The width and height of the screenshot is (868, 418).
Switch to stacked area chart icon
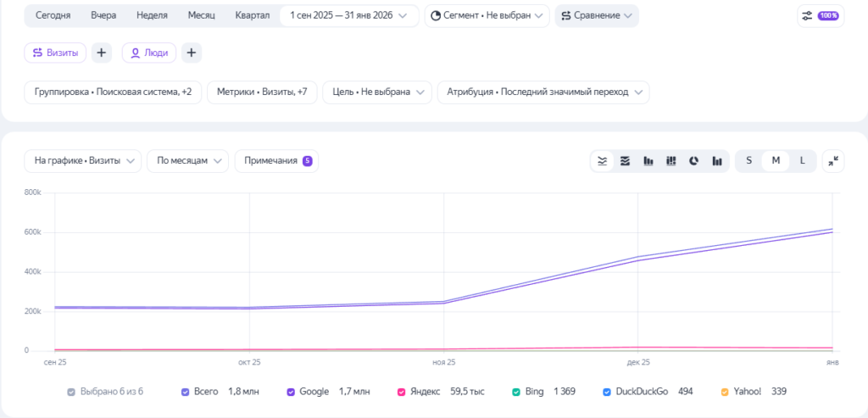[x=625, y=161]
